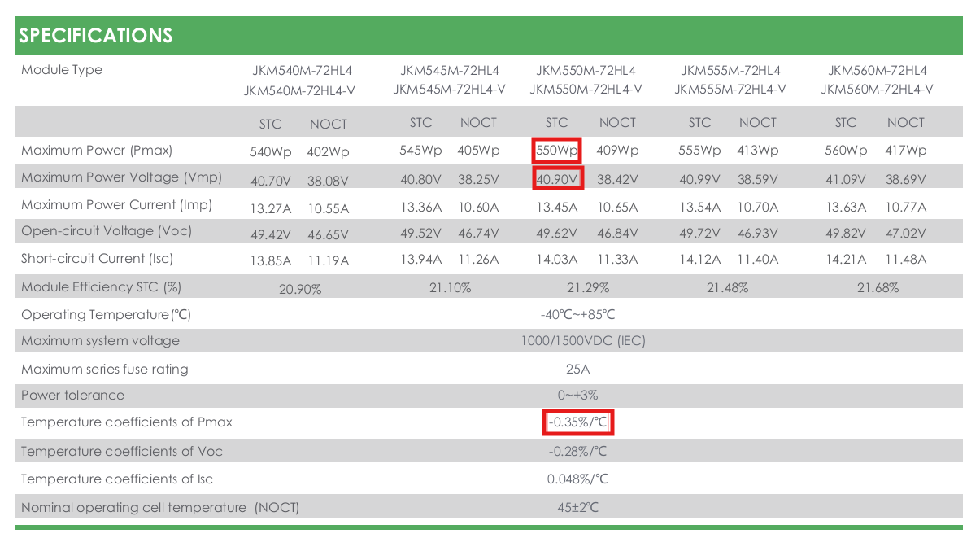
Task: Click the 13.85A Isc value
Action: coord(272,261)
